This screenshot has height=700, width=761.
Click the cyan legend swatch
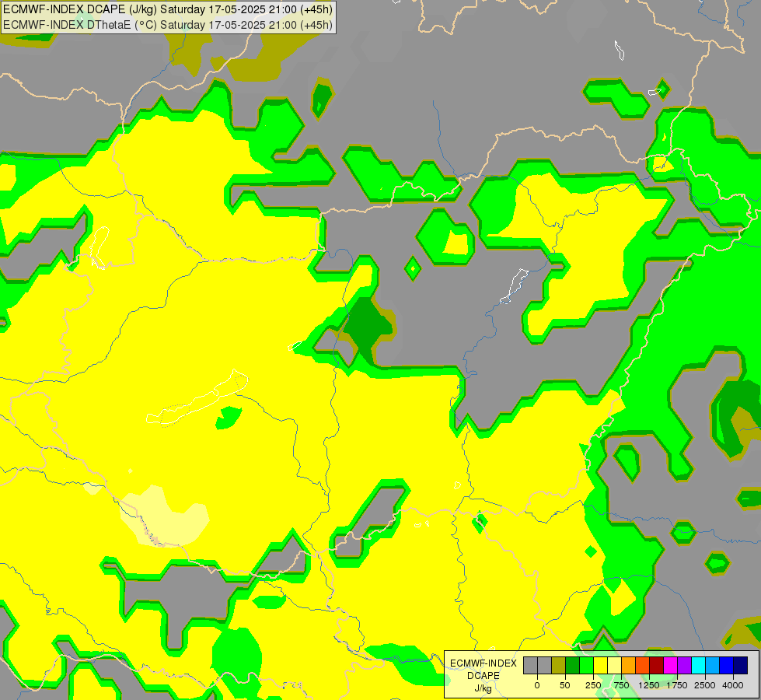point(698,665)
